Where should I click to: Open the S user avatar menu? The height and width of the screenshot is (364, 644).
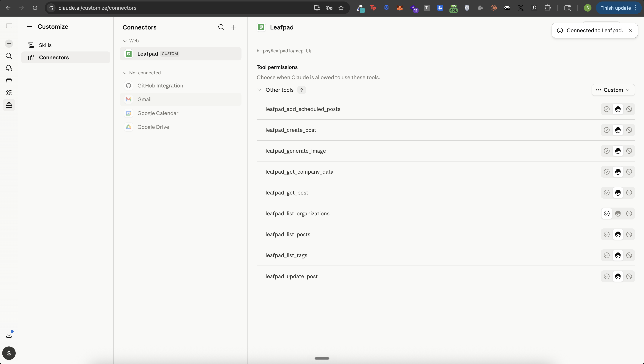coord(9,353)
